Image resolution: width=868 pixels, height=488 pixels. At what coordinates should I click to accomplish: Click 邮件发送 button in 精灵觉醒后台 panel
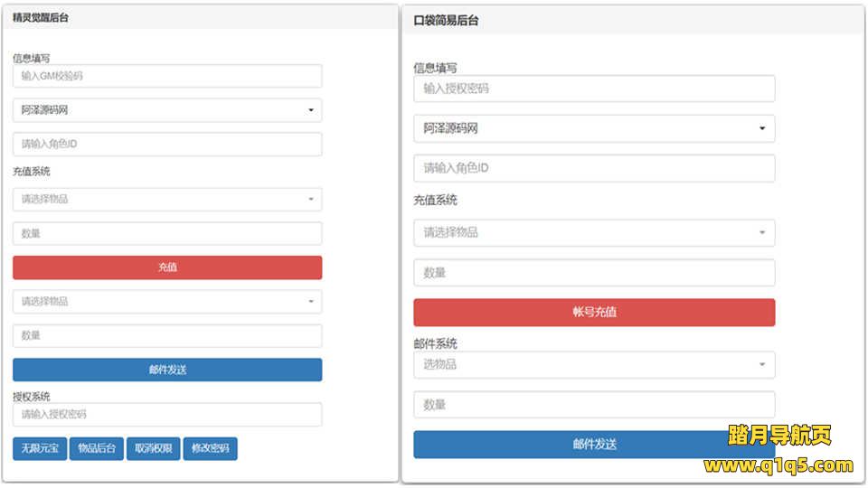click(x=167, y=370)
